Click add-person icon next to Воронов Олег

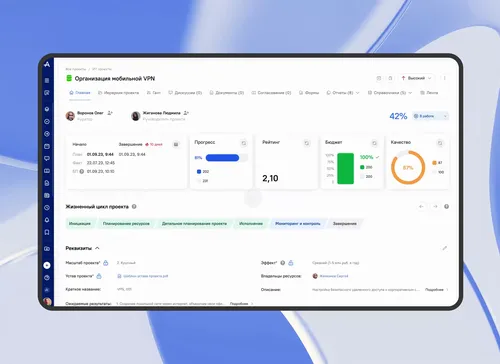click(x=110, y=113)
